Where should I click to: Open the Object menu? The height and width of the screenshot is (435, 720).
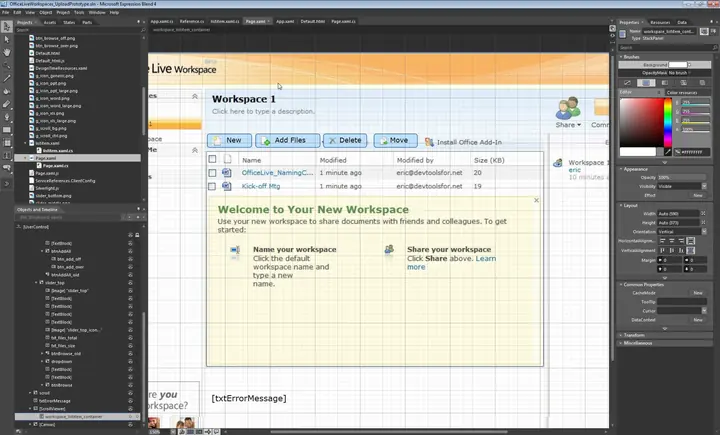coord(45,12)
